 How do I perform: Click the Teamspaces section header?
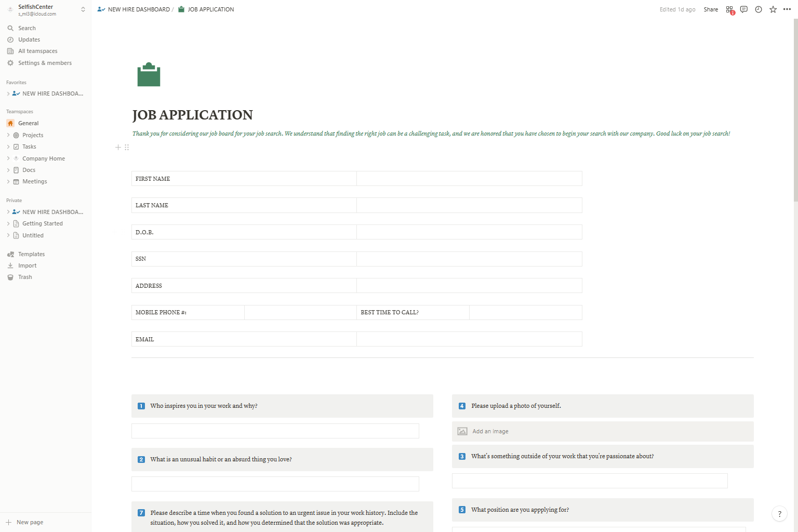[x=20, y=112]
